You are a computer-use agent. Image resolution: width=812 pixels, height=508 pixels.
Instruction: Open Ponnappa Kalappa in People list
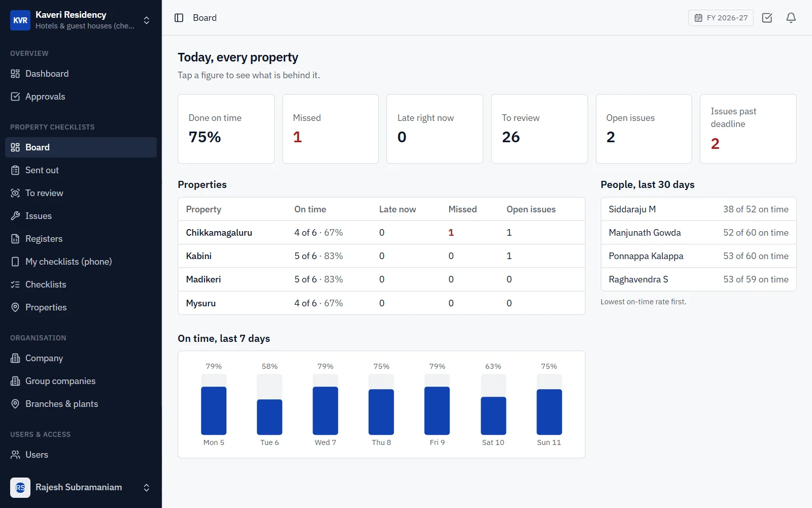coord(698,256)
